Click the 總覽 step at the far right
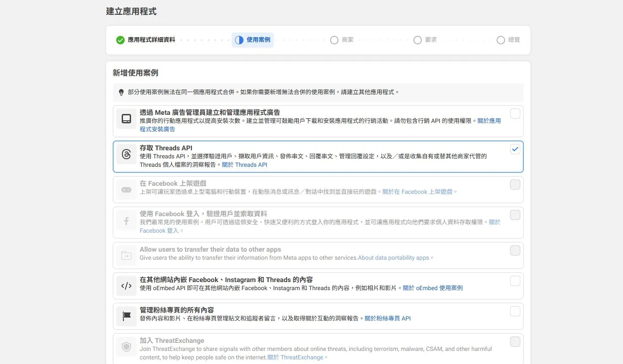The height and width of the screenshot is (364, 623). [508, 40]
